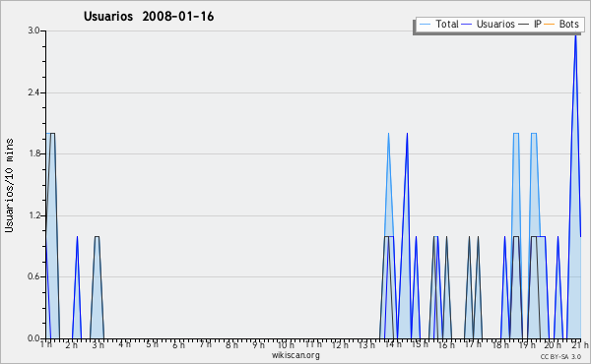
Task: Click the '1 h' x-axis label
Action: pyautogui.click(x=46, y=344)
